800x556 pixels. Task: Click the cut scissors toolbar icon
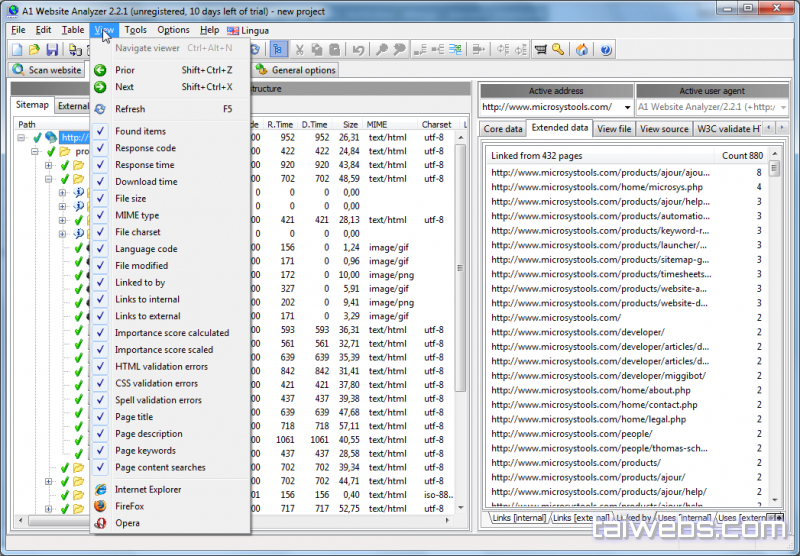tap(299, 50)
